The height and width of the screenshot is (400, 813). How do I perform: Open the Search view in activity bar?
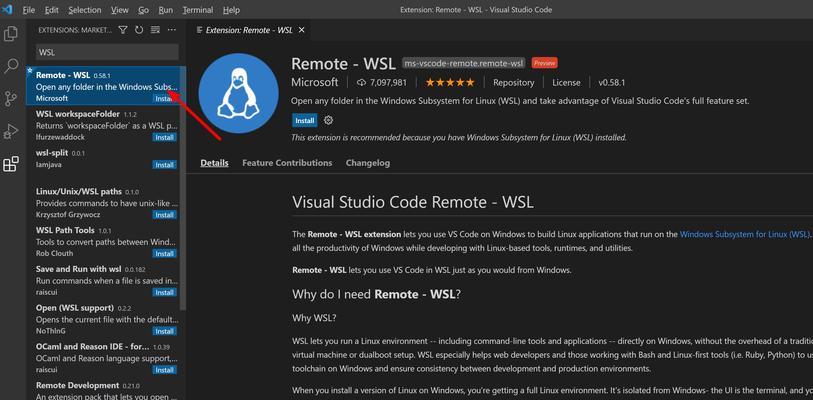pos(10,66)
